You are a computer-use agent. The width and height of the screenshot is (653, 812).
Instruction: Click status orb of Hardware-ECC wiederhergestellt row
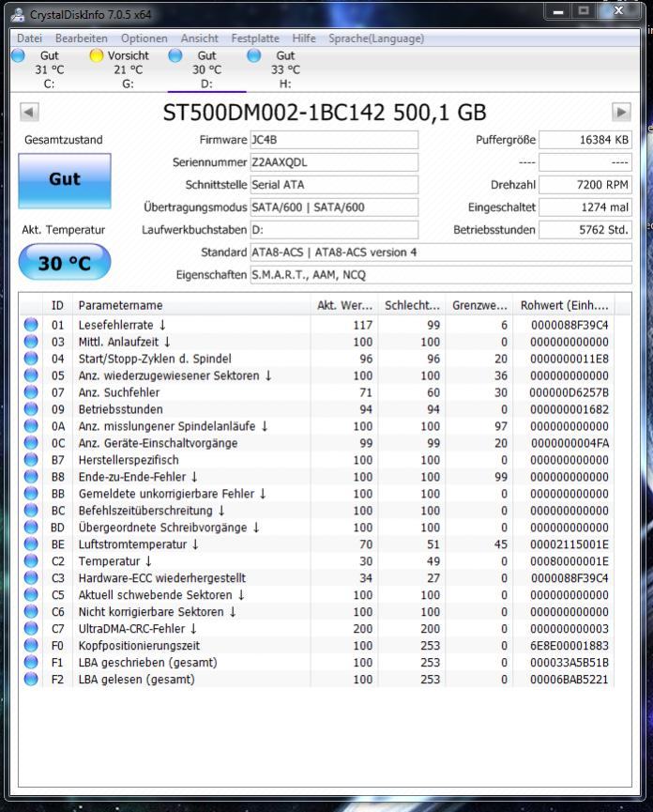coord(31,577)
